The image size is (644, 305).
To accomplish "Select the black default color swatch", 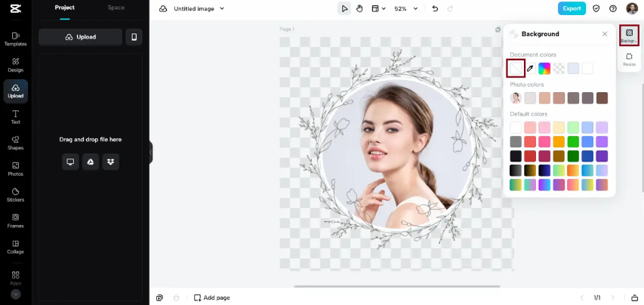I will click(516, 156).
